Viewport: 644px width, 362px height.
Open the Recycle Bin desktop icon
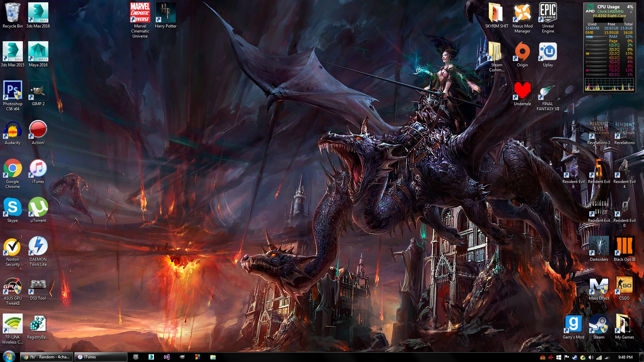(13, 15)
